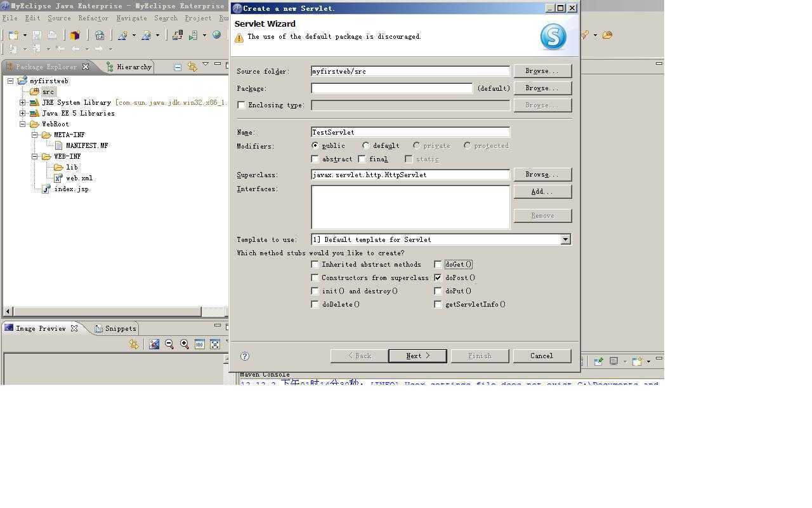Collapse the WebRoot folder node

point(23,124)
